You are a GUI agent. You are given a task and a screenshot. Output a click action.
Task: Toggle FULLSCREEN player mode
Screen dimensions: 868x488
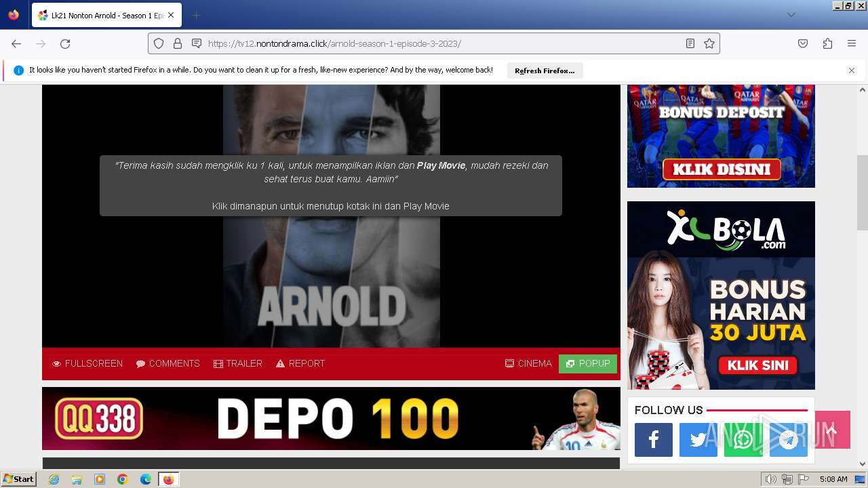click(87, 364)
